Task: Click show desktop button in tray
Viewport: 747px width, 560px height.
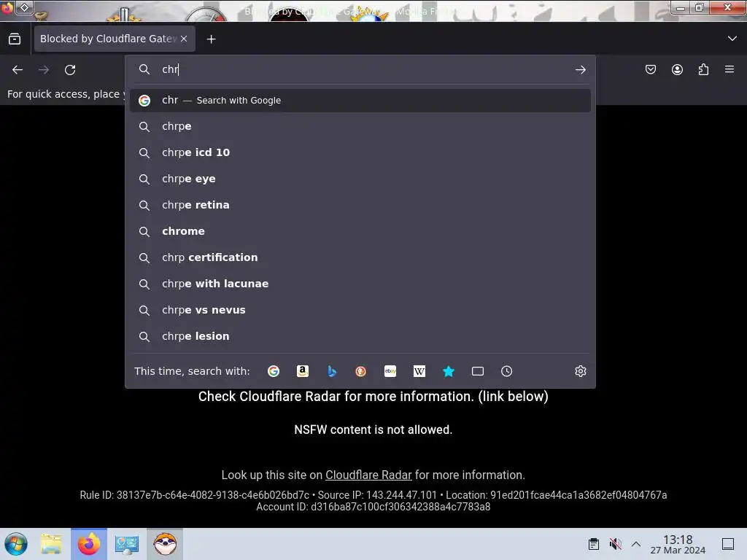Action: pos(727,544)
